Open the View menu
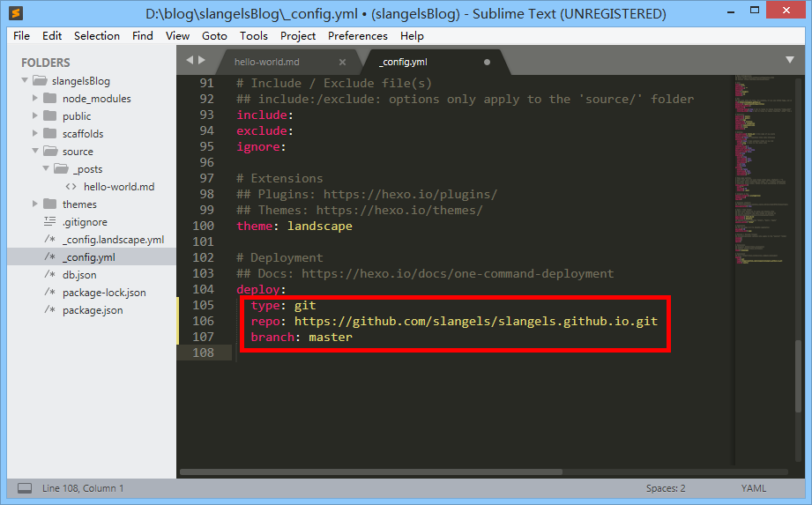 point(177,36)
